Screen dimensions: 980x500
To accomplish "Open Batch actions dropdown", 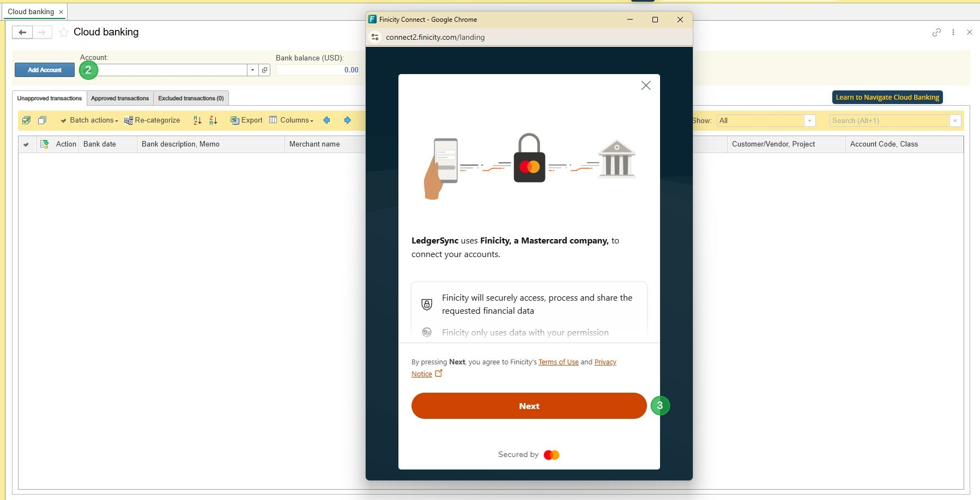I will tap(89, 120).
